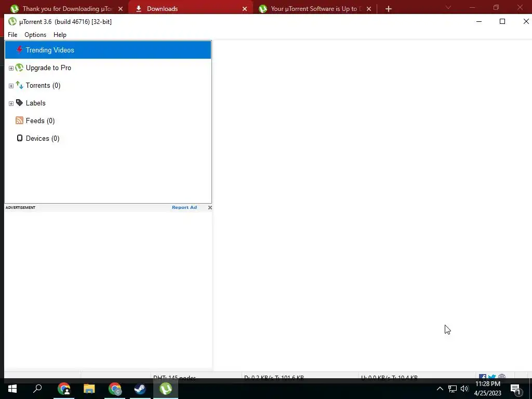
Task: Open the Windows Start menu
Action: click(12, 389)
